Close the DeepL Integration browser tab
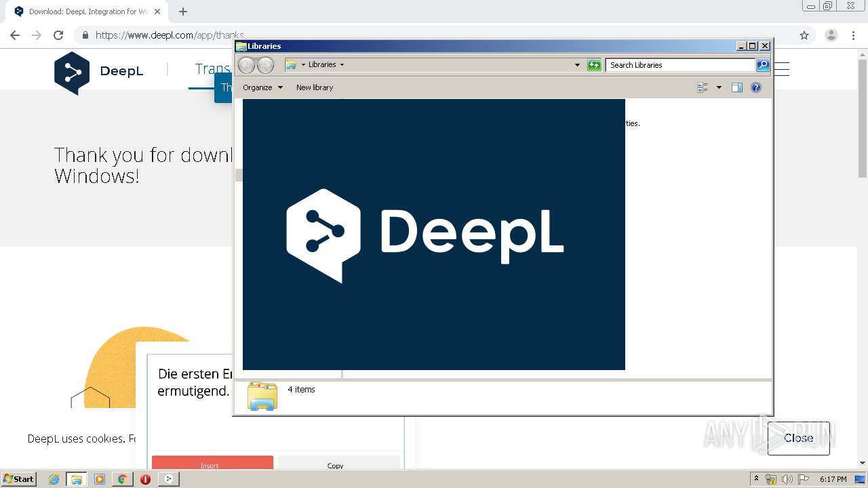 pos(157,12)
